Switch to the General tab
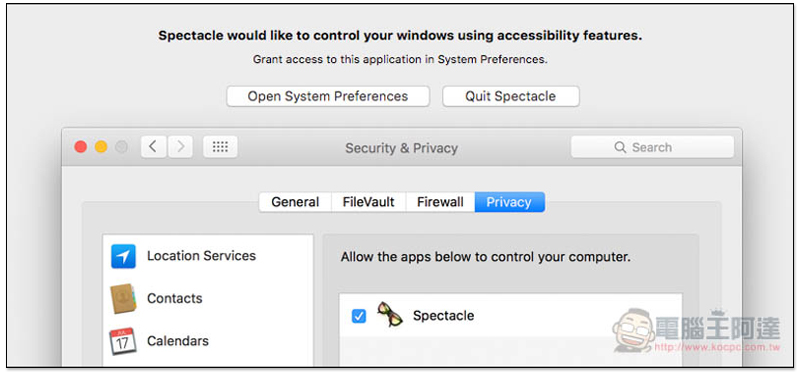The height and width of the screenshot is (372, 800). pyautogui.click(x=295, y=202)
